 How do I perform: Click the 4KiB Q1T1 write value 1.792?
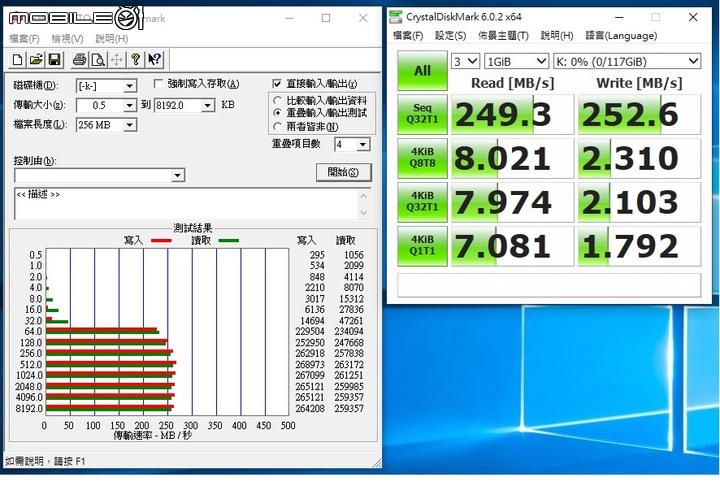pyautogui.click(x=639, y=246)
